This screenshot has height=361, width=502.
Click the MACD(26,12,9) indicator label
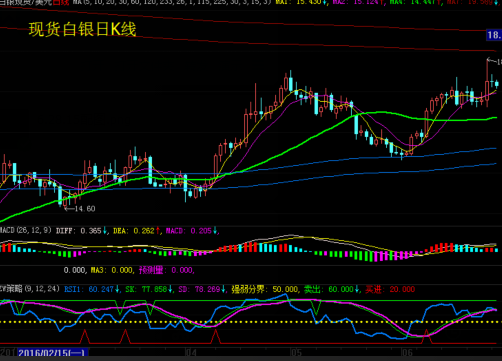[x=26, y=230]
